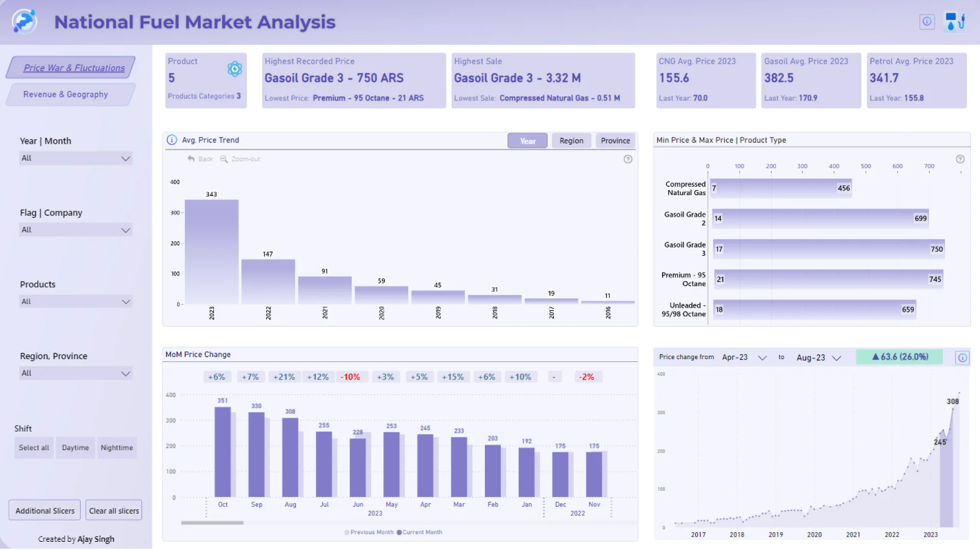Click the 308 data point on line chart
980x551 pixels.
(x=952, y=408)
